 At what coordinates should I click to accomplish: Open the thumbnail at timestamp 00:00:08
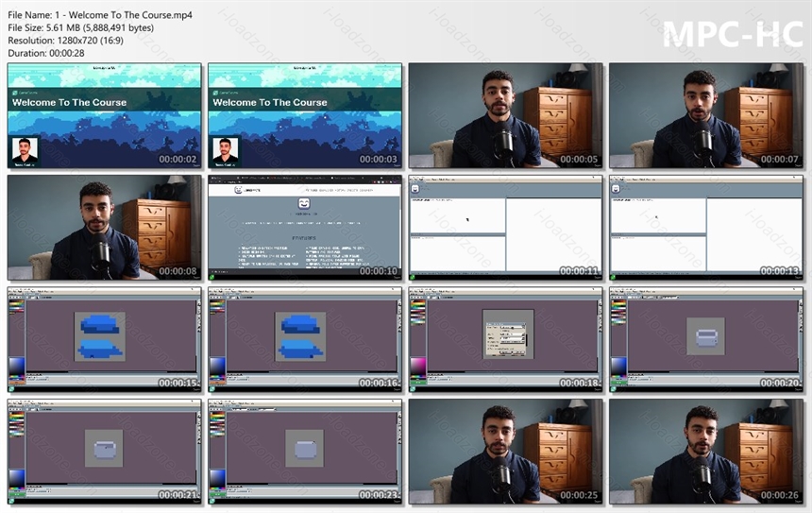pos(104,228)
